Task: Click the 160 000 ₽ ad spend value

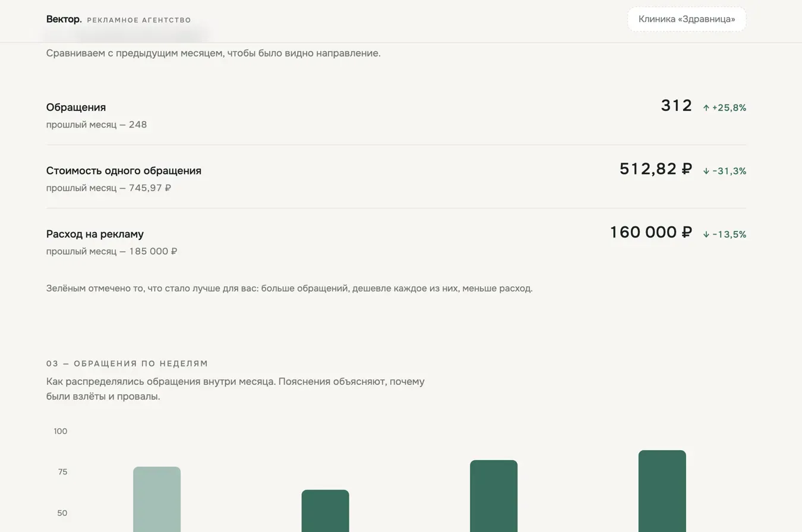Action: coord(651,232)
